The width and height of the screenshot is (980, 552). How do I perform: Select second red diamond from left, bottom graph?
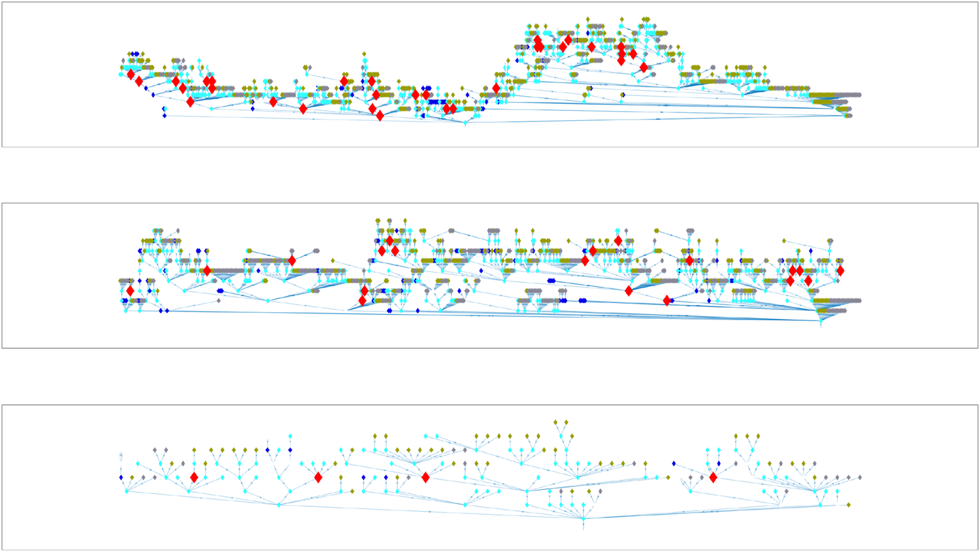pyautogui.click(x=318, y=478)
